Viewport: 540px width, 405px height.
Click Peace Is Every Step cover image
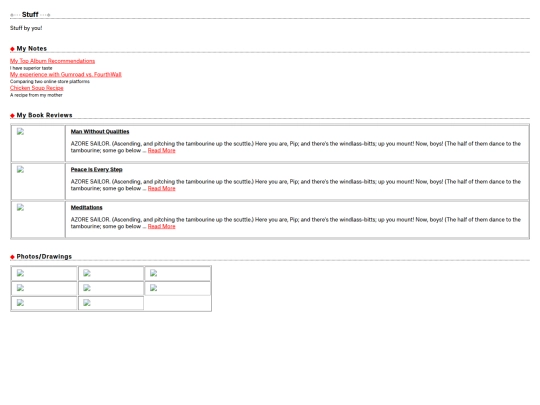(20, 169)
